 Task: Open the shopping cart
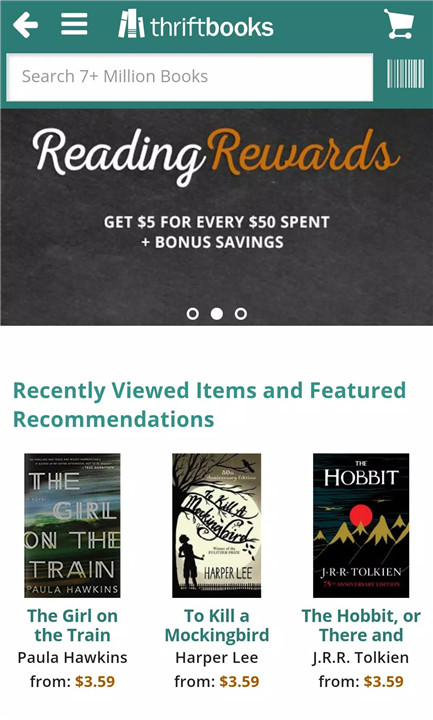[399, 24]
